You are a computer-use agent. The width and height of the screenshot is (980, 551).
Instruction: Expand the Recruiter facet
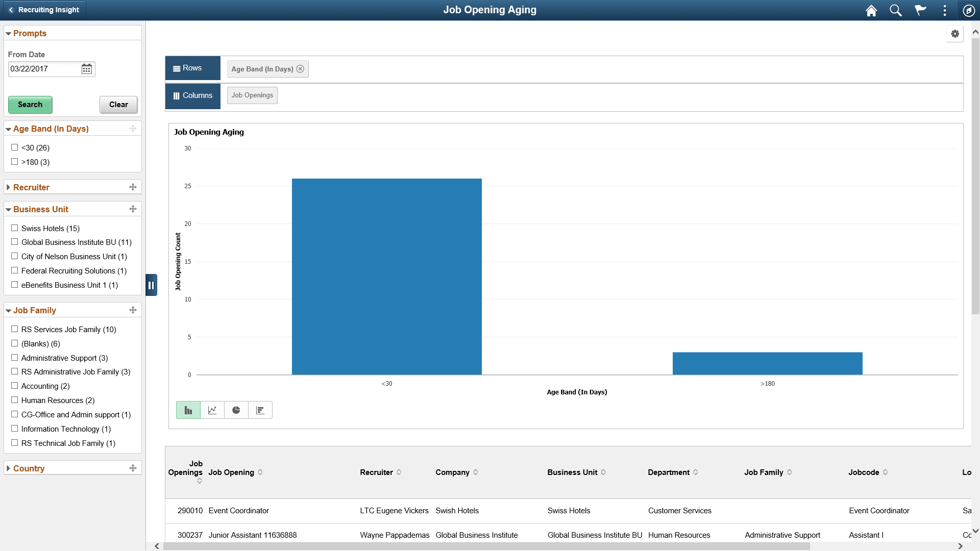31,187
